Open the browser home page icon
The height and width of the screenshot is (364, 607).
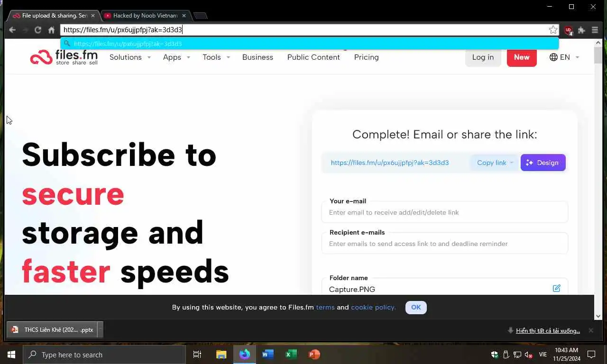[51, 30]
